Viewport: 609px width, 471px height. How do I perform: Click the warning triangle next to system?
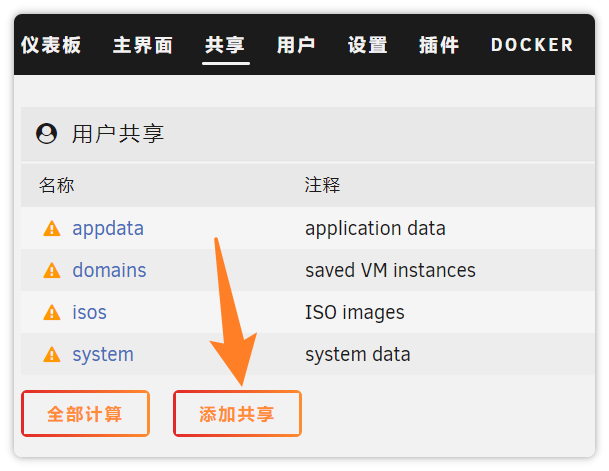pyautogui.click(x=52, y=355)
